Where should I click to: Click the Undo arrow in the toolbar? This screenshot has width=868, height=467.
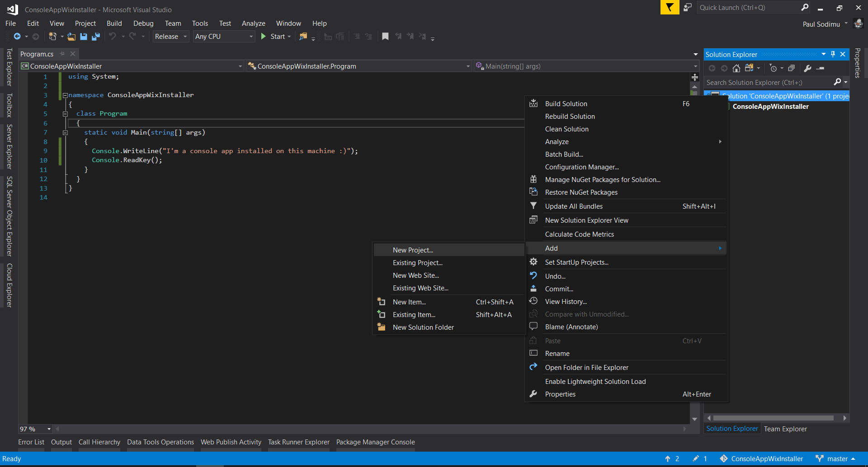[113, 37]
